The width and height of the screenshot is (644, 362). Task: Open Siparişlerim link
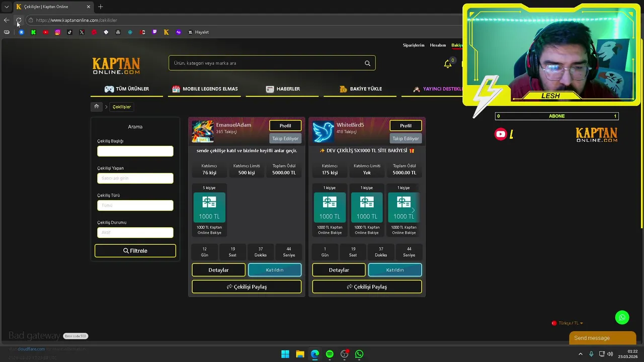tap(414, 45)
